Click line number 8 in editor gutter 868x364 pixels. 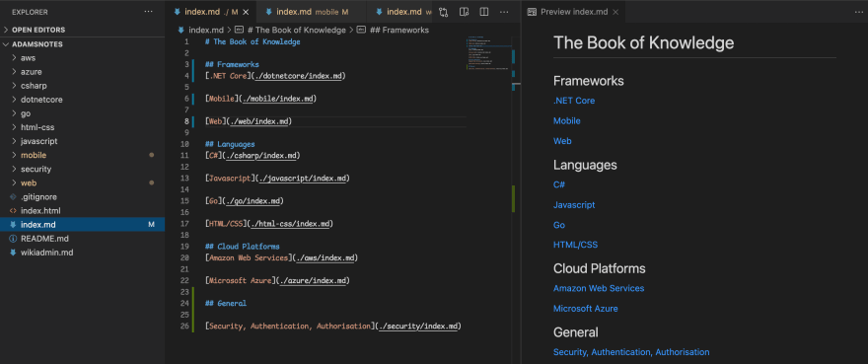[186, 121]
